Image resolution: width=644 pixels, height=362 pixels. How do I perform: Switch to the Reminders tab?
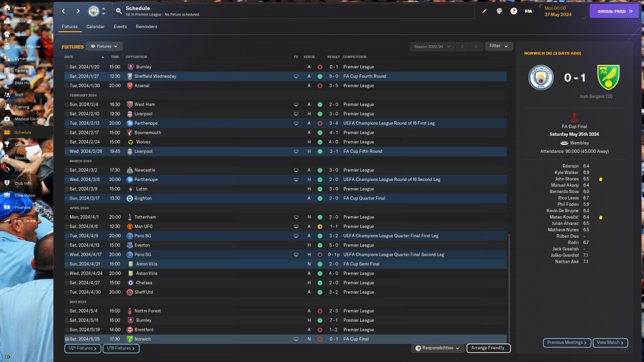tap(146, 27)
